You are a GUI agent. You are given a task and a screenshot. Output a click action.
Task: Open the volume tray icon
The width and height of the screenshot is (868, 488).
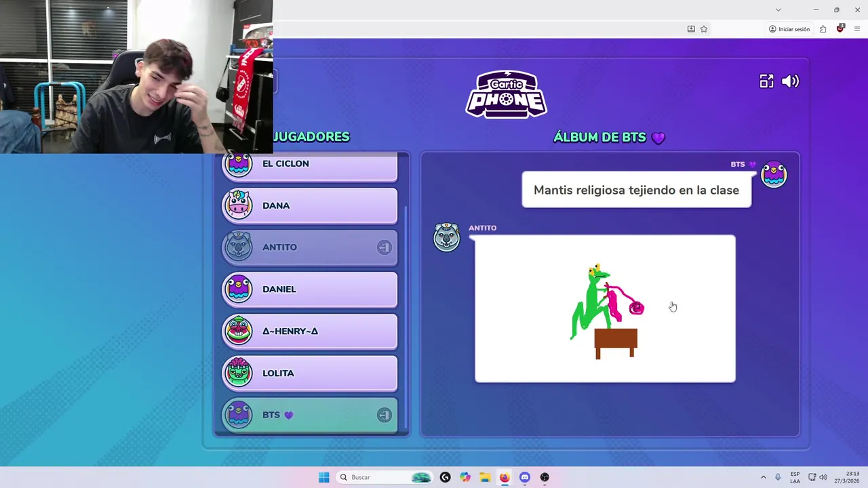pyautogui.click(x=823, y=477)
